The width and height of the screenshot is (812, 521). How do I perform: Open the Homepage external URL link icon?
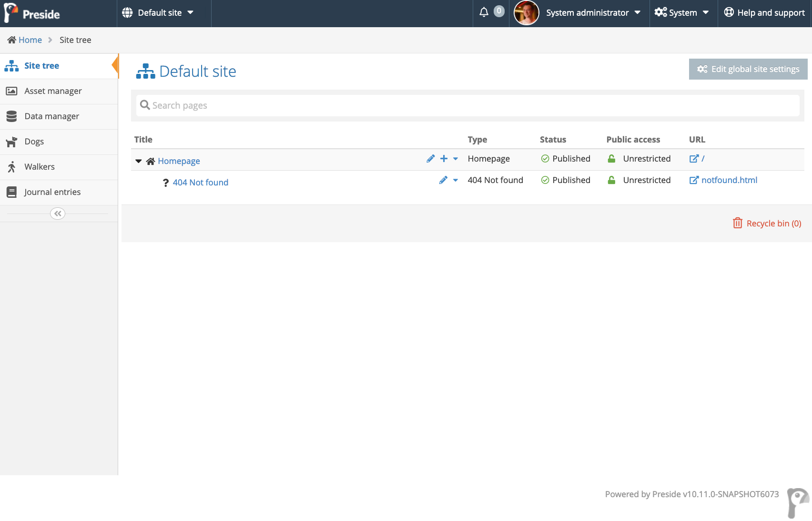click(x=694, y=159)
